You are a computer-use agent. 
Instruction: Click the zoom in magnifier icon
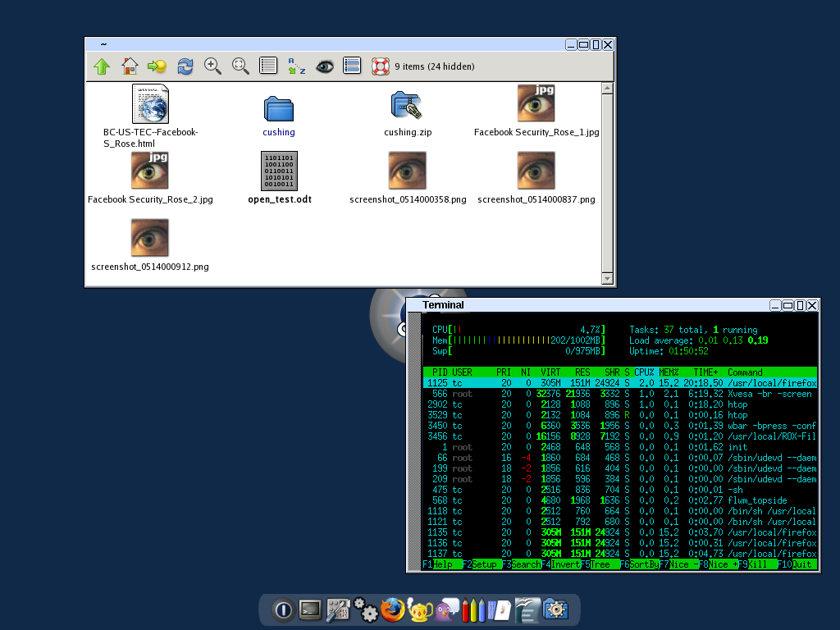pyautogui.click(x=212, y=66)
